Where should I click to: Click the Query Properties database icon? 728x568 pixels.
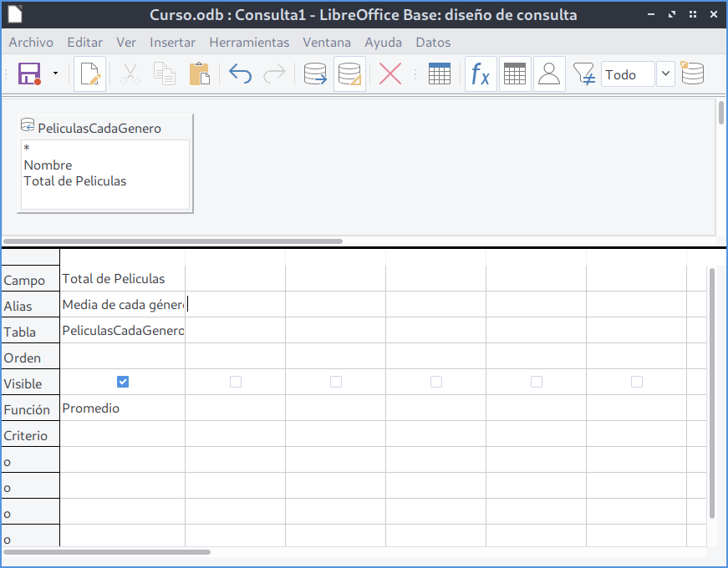[x=692, y=73]
